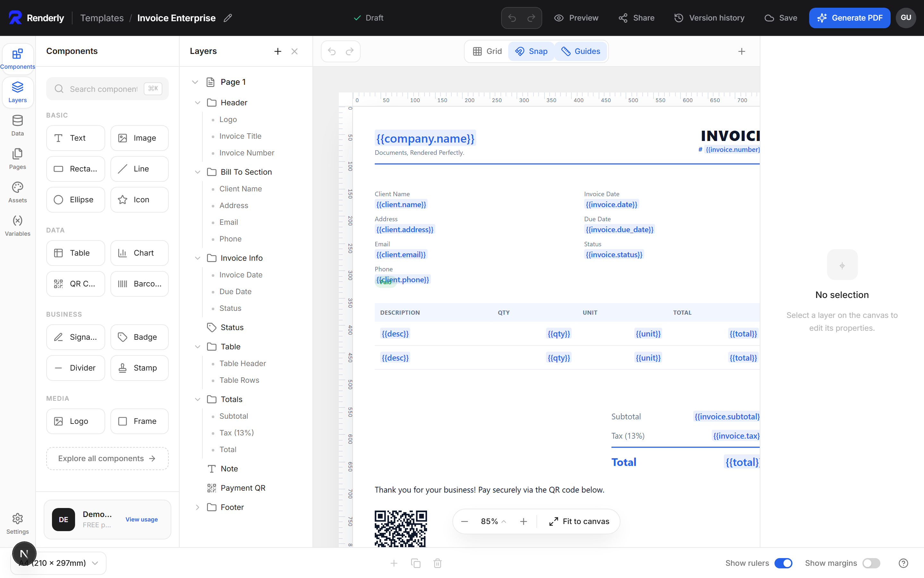Open the Data sidebar tab
The height and width of the screenshot is (578, 924).
tap(18, 125)
